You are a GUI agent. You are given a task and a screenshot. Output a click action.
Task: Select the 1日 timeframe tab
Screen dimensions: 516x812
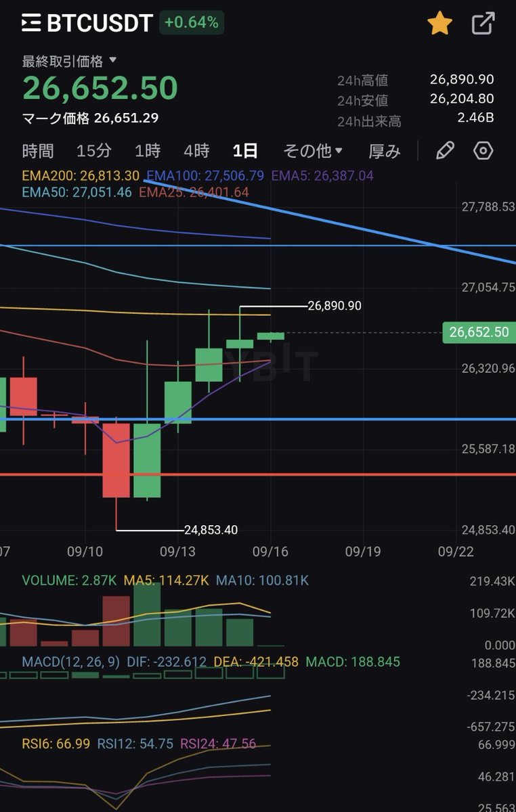pos(245,150)
